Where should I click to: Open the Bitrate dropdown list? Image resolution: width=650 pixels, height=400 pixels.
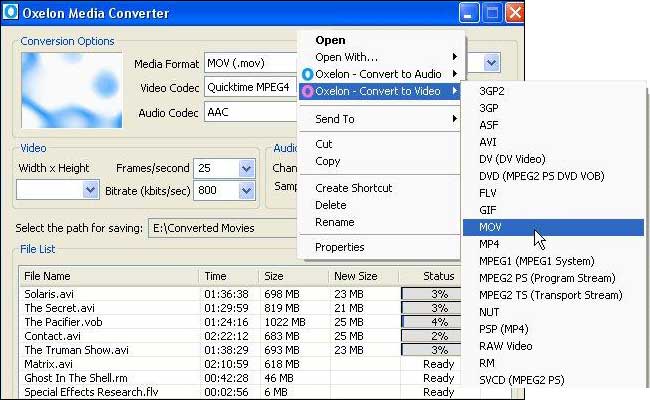[247, 190]
